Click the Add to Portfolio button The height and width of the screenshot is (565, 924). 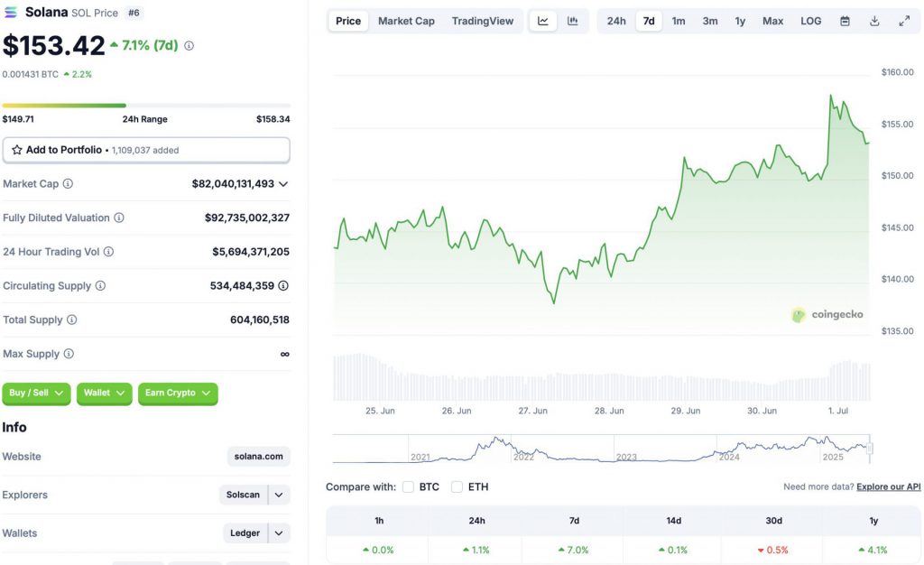point(146,150)
